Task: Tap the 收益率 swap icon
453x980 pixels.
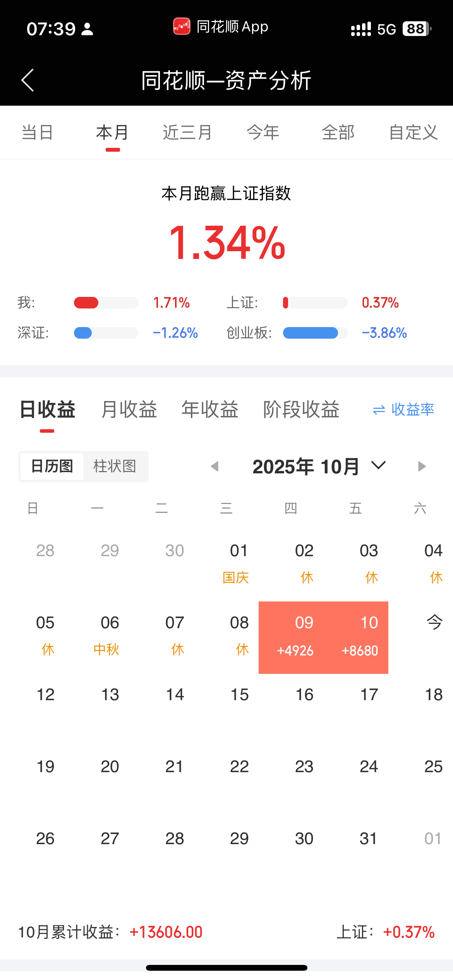Action: tap(379, 410)
